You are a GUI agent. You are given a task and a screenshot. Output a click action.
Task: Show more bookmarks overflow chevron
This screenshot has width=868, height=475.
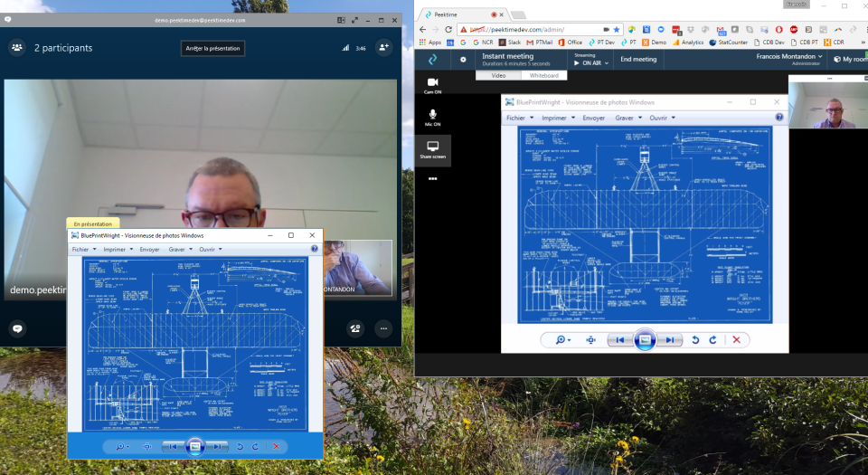pyautogui.click(x=863, y=43)
